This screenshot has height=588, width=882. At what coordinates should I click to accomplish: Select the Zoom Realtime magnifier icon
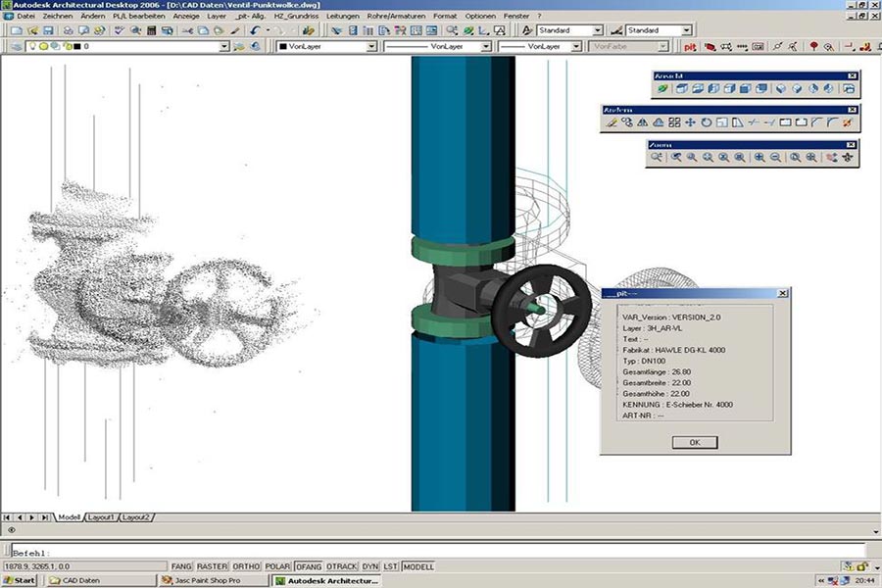656,157
